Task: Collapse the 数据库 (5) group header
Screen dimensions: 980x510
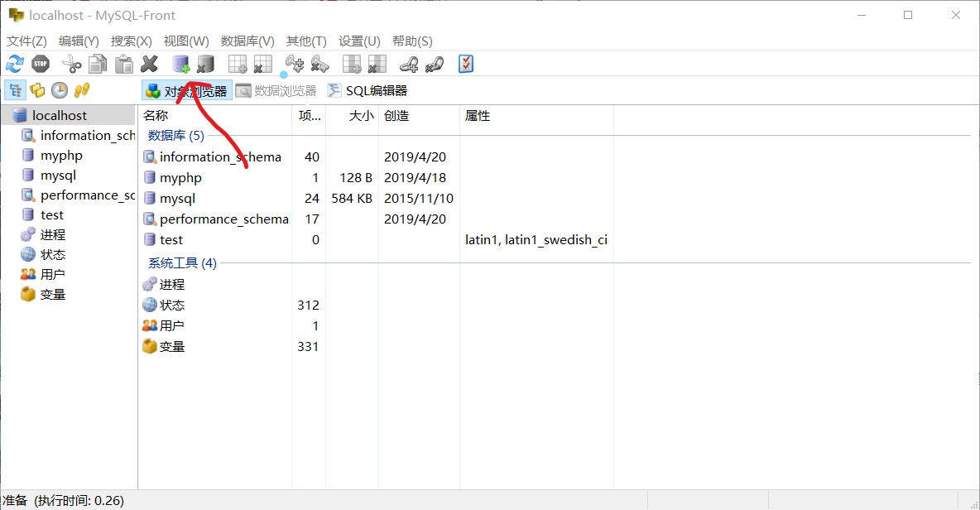Action: [x=175, y=136]
